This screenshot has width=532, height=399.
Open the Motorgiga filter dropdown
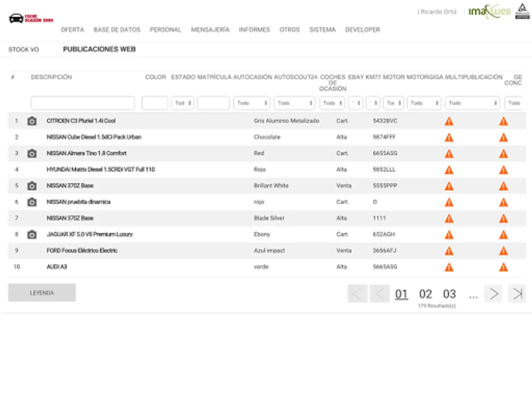[x=424, y=103]
